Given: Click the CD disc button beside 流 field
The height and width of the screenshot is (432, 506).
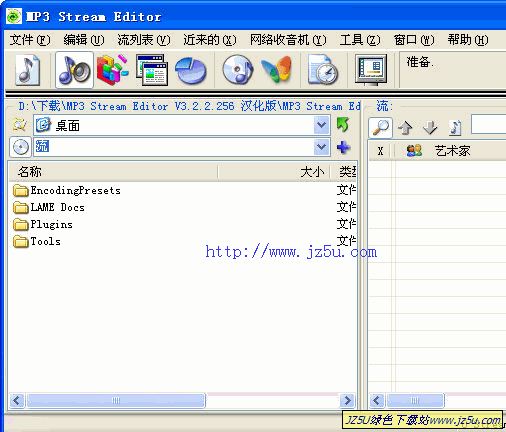Looking at the screenshot, I should point(20,147).
